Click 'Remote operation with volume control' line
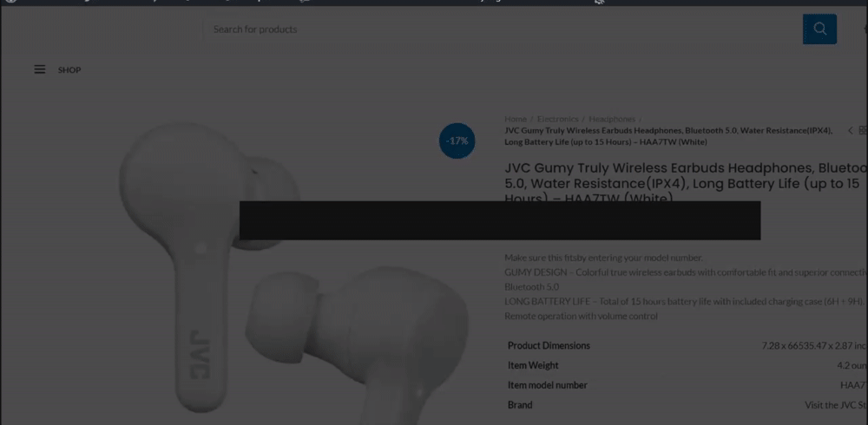 581,316
